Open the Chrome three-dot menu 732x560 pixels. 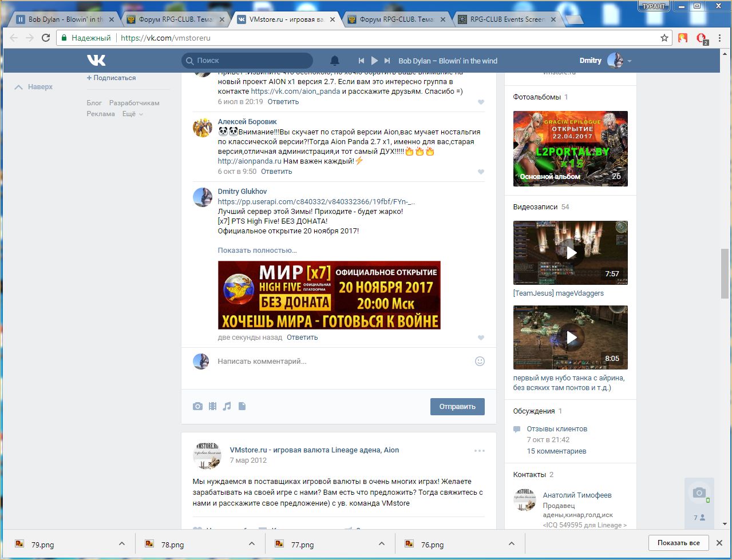tap(720, 38)
